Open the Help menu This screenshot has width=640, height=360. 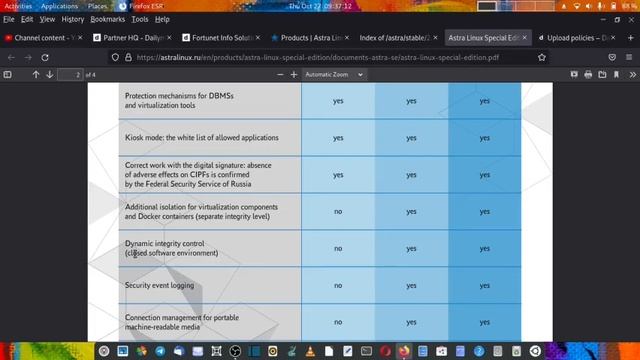click(162, 19)
